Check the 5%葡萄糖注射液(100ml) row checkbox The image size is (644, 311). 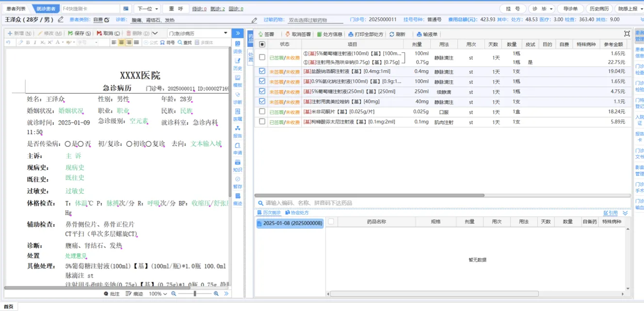coord(262,57)
